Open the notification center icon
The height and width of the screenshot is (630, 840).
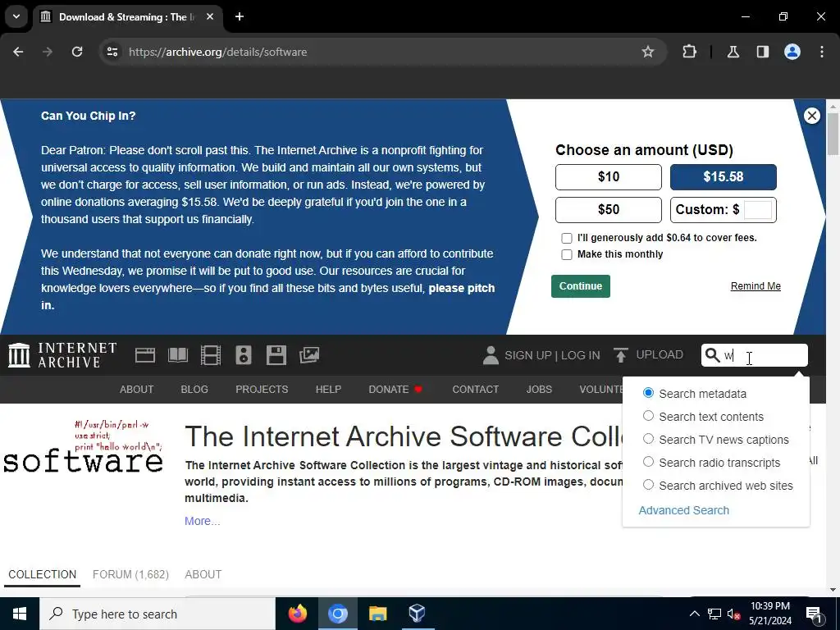pyautogui.click(x=813, y=614)
